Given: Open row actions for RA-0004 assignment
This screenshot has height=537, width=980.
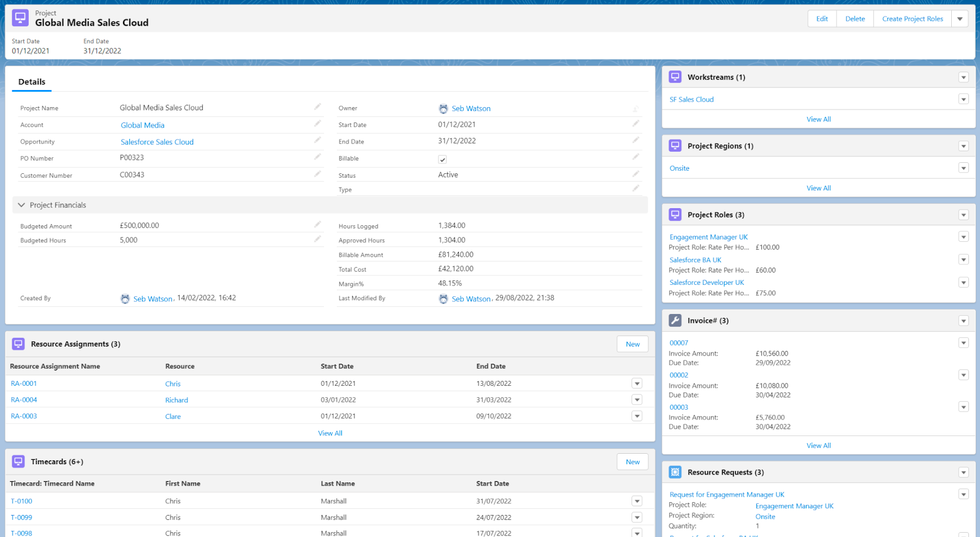Looking at the screenshot, I should tap(637, 400).
